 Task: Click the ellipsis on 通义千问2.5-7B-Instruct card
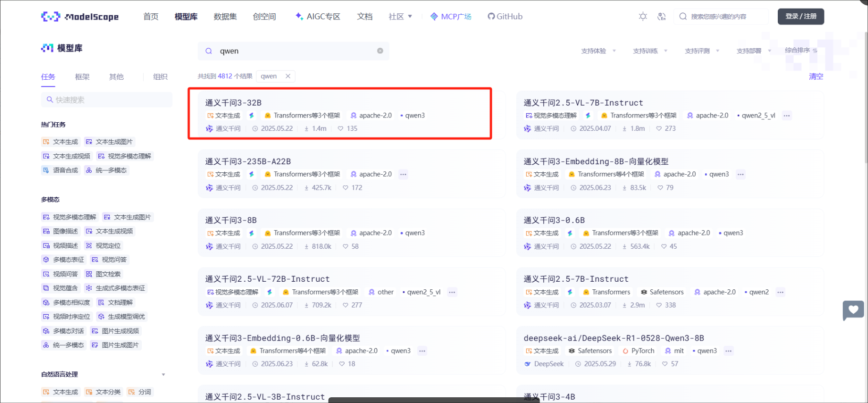coord(780,292)
